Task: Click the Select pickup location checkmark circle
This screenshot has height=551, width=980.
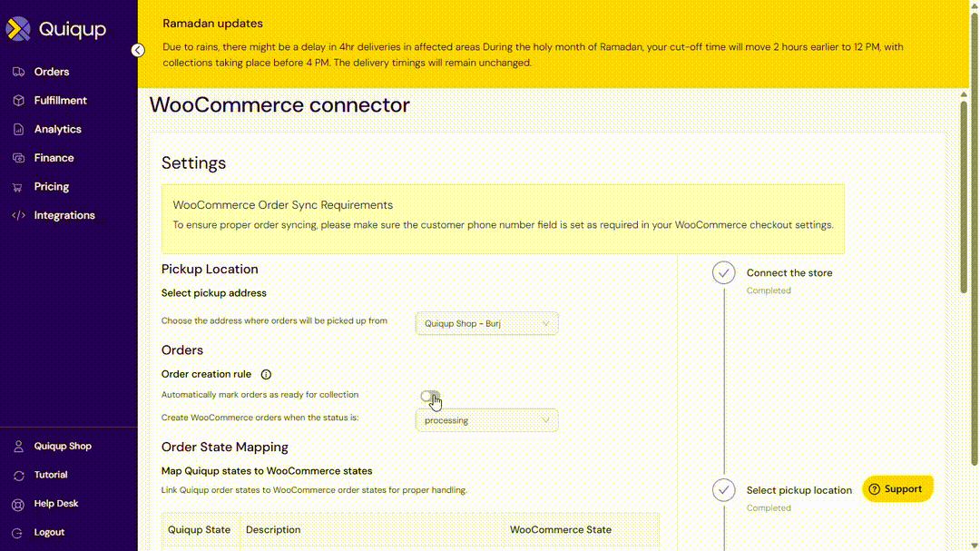Action: [x=724, y=490]
